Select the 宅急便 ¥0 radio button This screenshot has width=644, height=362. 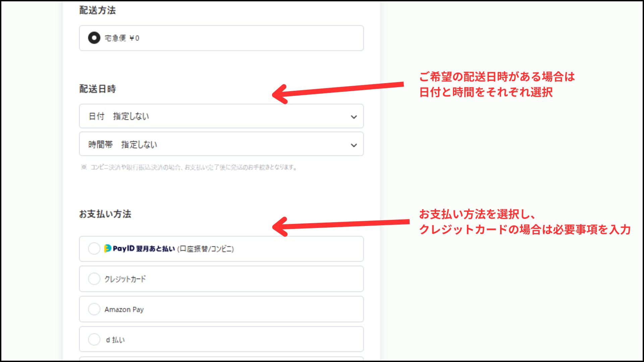tap(94, 38)
